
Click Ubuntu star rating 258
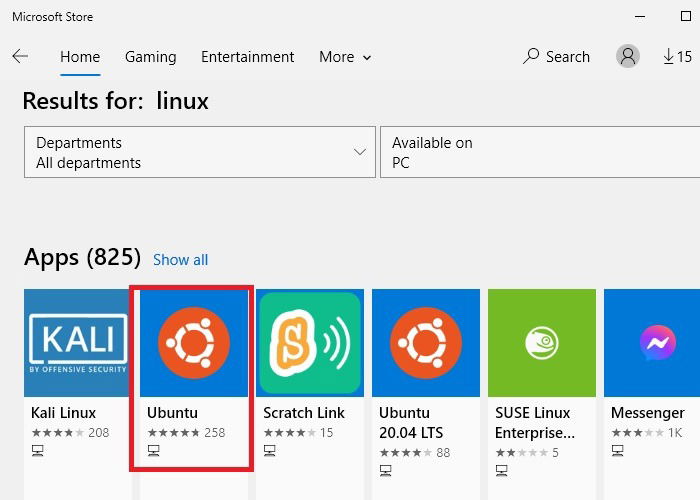187,433
